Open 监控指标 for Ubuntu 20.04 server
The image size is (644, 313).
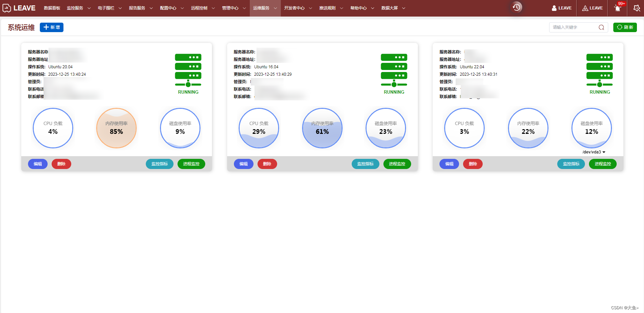[x=160, y=164]
